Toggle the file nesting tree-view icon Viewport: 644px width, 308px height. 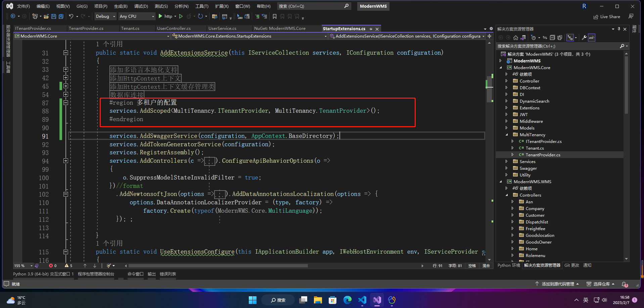pyautogui.click(x=570, y=38)
